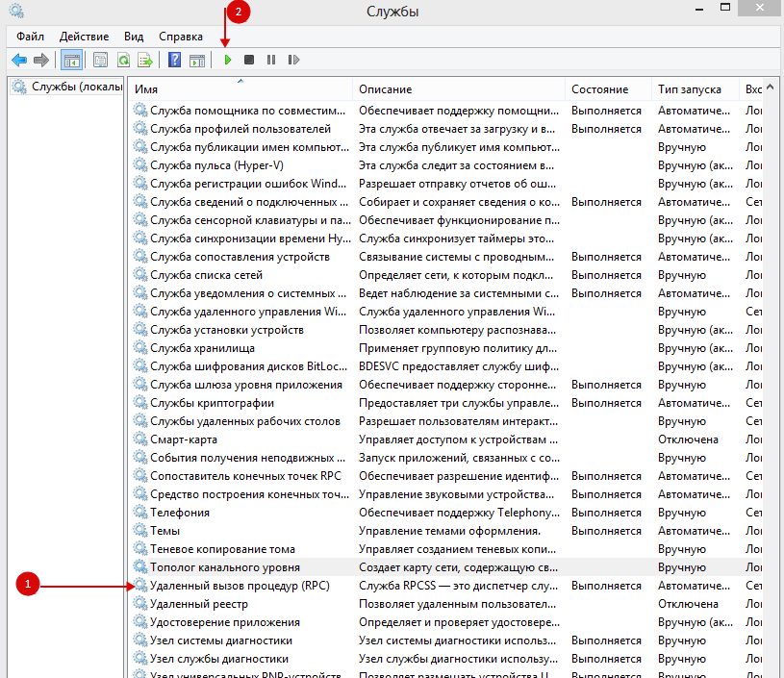Screen dimensions: 784x678
Task: Select the Службы (локальные) tree node
Action: point(75,87)
